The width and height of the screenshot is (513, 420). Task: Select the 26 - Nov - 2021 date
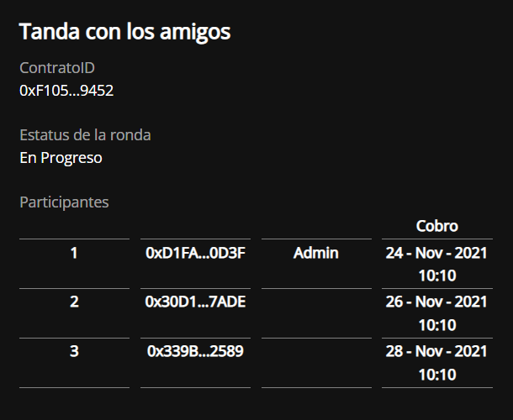click(436, 302)
